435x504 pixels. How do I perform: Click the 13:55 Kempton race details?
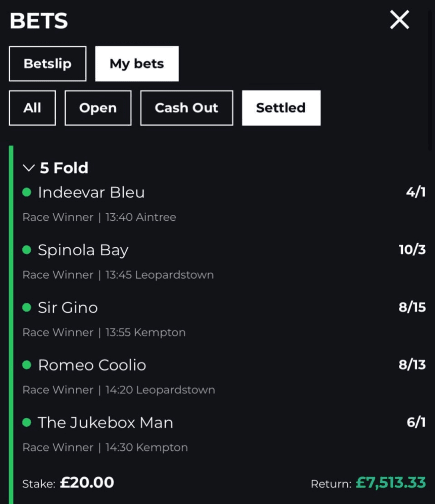pos(145,332)
